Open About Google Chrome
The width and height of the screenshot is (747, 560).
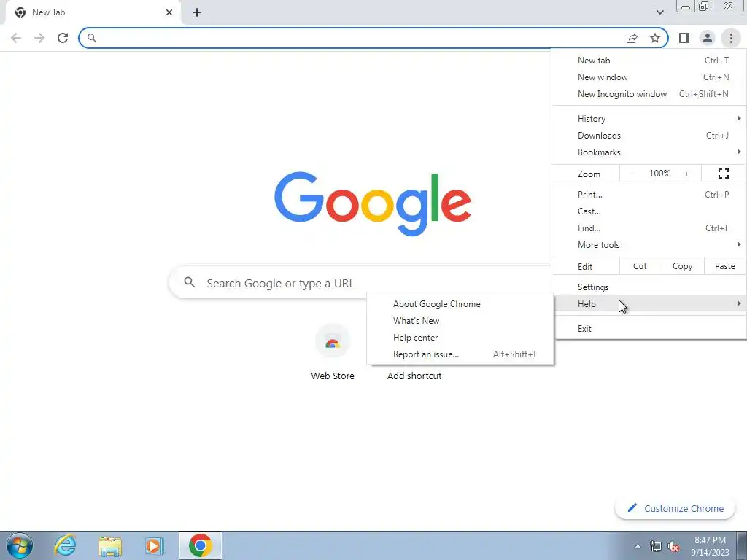click(x=460, y=304)
